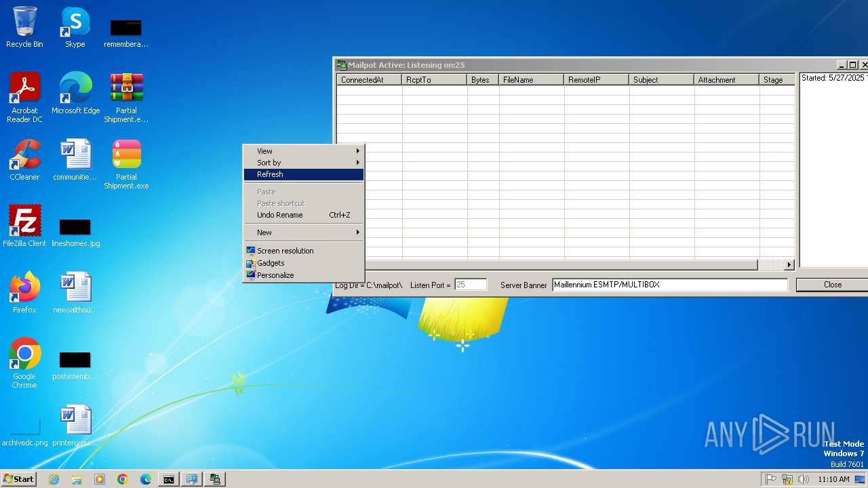
Task: Choose Refresh in the context menu
Action: point(304,174)
